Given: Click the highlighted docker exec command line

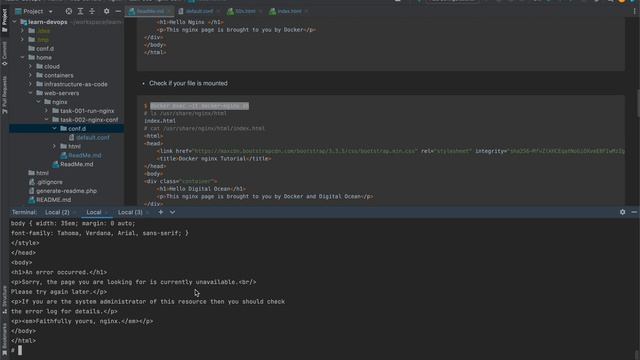Looking at the screenshot, I should (199, 106).
